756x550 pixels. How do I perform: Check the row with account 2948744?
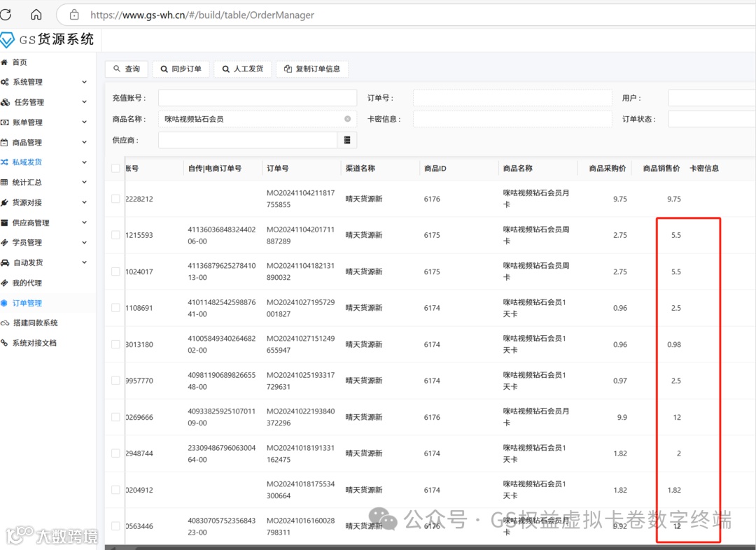pyautogui.click(x=115, y=453)
